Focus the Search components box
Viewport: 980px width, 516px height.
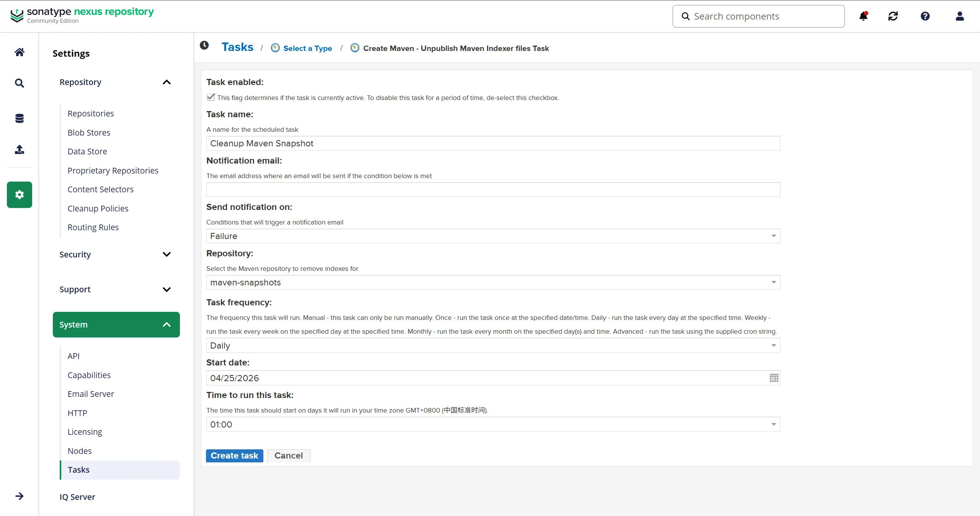(758, 16)
